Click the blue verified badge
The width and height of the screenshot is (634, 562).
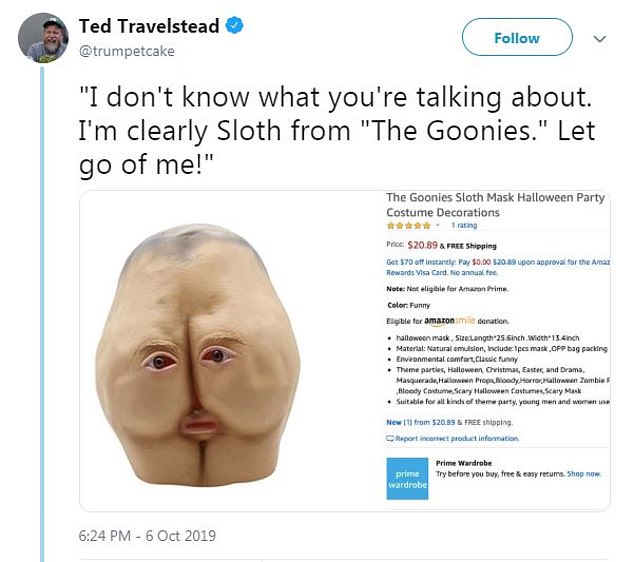click(x=233, y=27)
